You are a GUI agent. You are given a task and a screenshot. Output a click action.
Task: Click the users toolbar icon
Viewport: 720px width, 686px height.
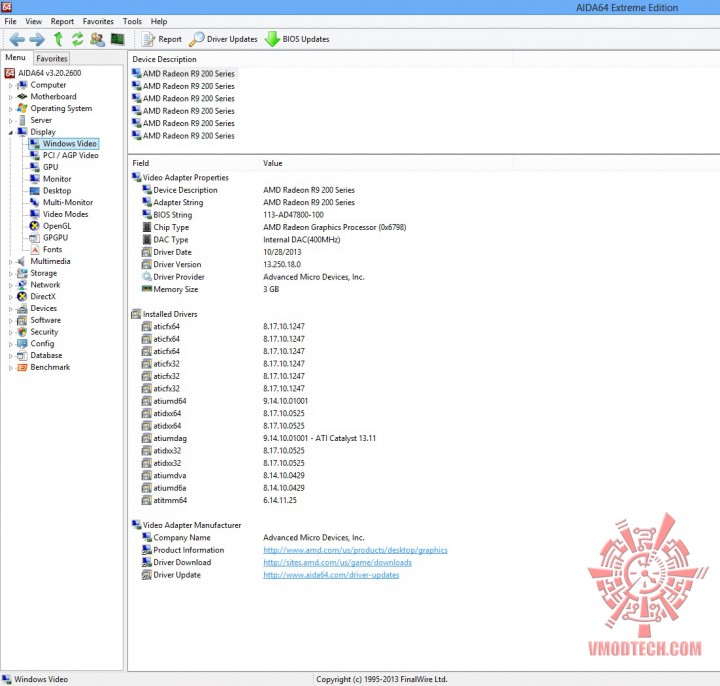pos(97,39)
